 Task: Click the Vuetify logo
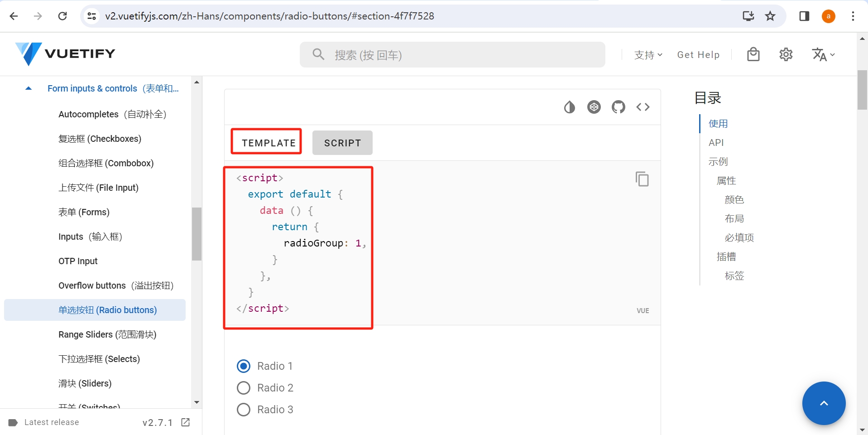pos(66,53)
